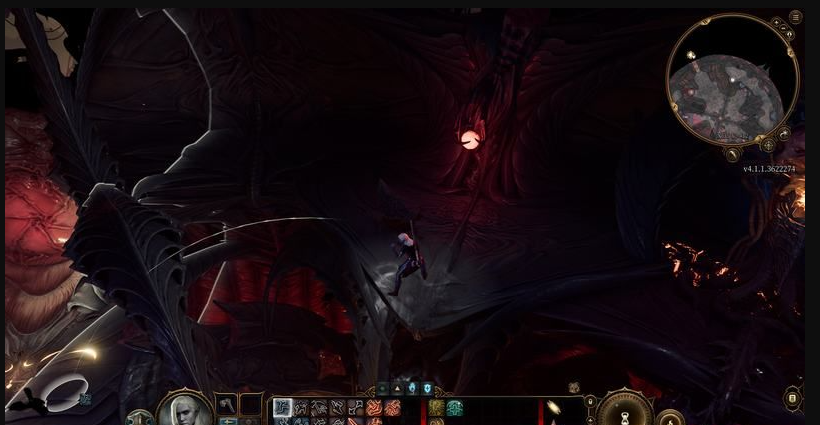This screenshot has height=425, width=820.
Task: Click the small round button right of hourglass
Action: (x=670, y=419)
